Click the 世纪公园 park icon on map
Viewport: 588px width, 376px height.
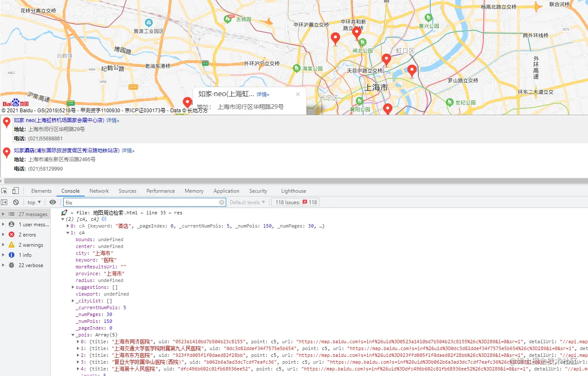click(450, 103)
